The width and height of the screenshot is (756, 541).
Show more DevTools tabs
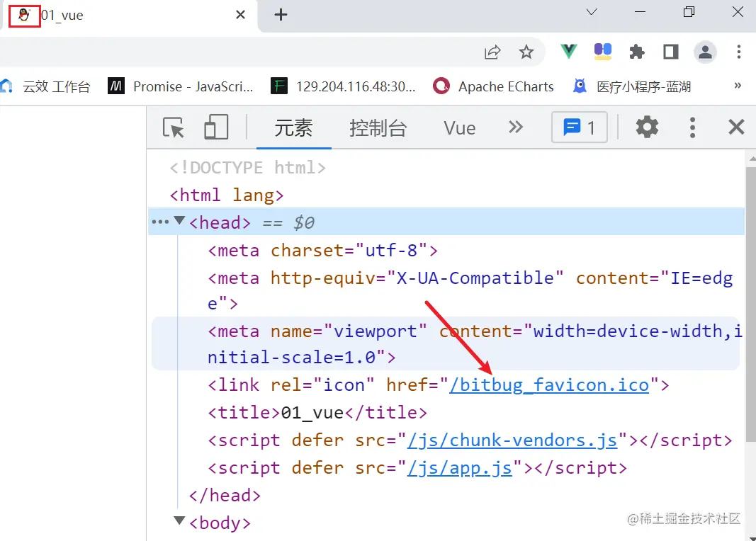(515, 127)
